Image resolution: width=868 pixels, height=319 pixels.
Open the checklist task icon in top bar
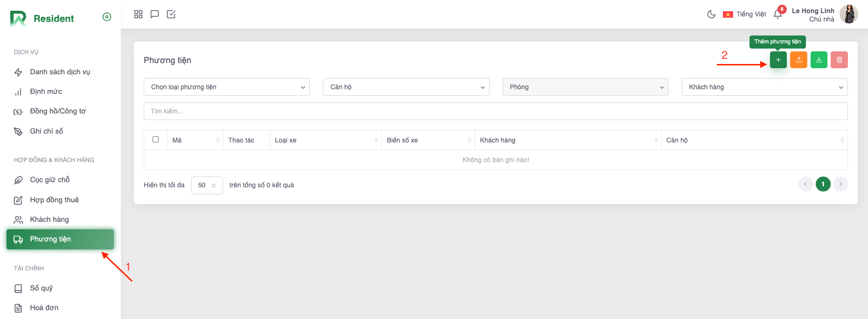pos(171,14)
